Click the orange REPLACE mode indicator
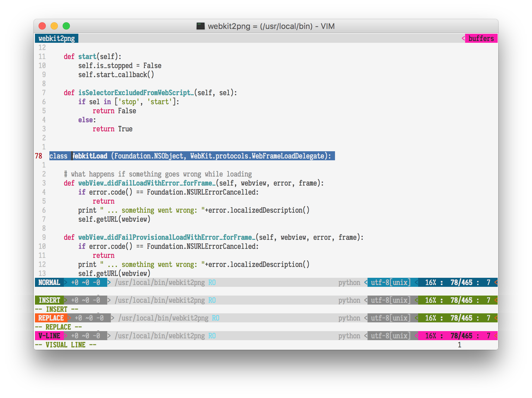The height and width of the screenshot is (398, 532). (x=51, y=318)
